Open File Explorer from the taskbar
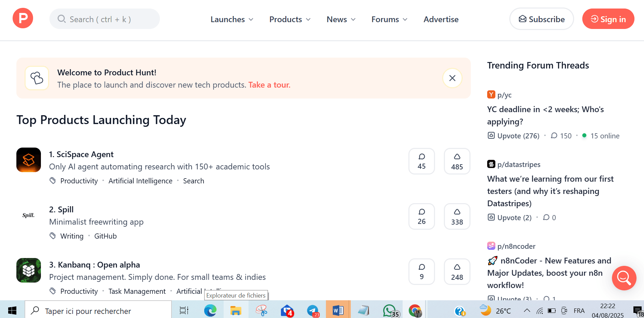Image resolution: width=644 pixels, height=318 pixels. (x=236, y=311)
